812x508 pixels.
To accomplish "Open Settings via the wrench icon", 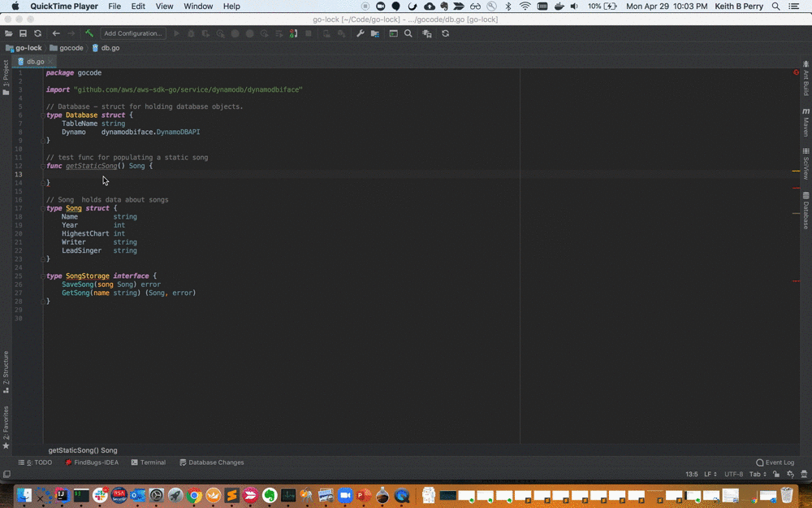I will [x=361, y=34].
